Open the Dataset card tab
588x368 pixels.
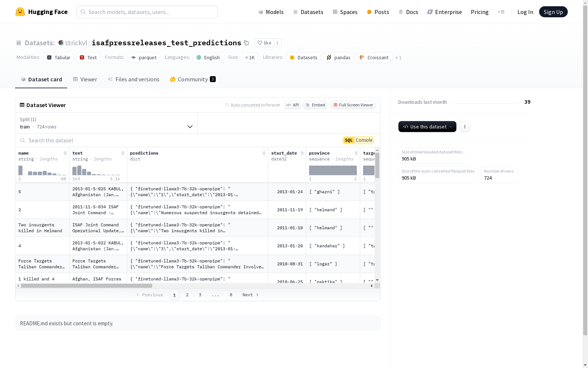(x=41, y=79)
